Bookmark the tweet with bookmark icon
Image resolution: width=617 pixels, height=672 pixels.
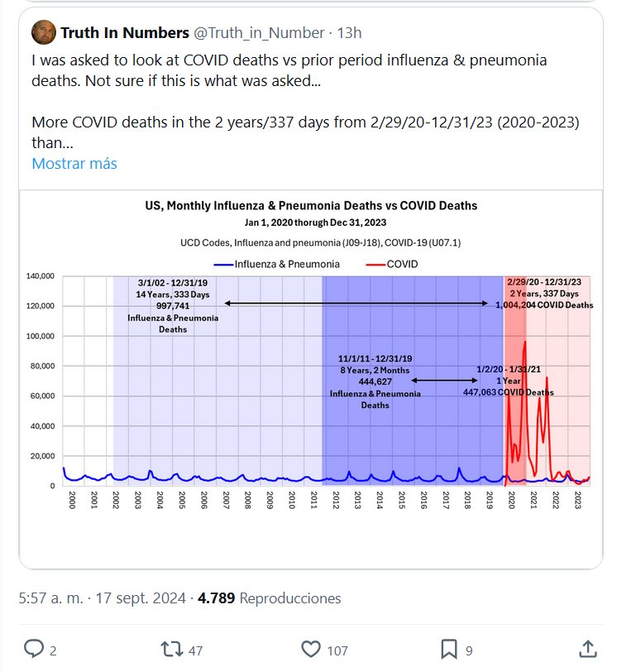[449, 649]
